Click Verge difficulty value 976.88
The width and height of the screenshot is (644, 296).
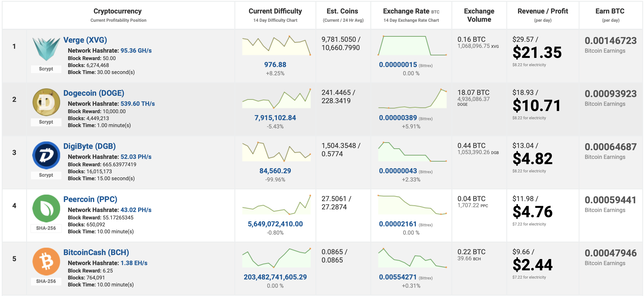click(275, 65)
